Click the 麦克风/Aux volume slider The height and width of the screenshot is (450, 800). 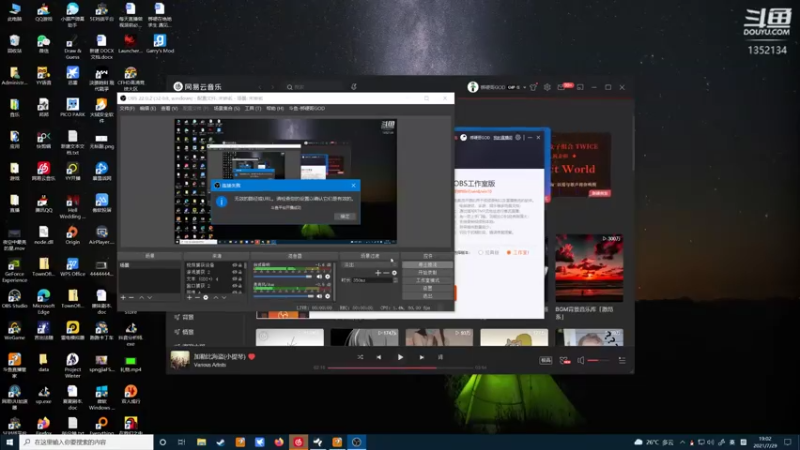283,296
